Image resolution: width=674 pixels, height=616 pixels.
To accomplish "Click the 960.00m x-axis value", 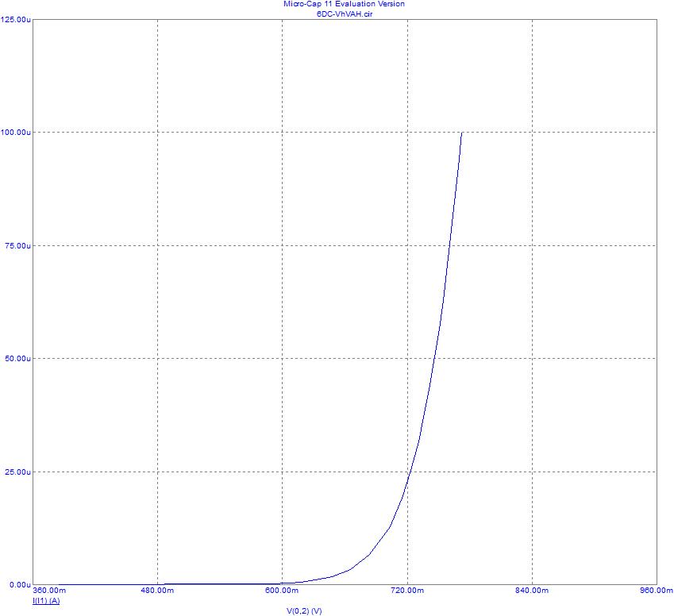I will point(657,591).
